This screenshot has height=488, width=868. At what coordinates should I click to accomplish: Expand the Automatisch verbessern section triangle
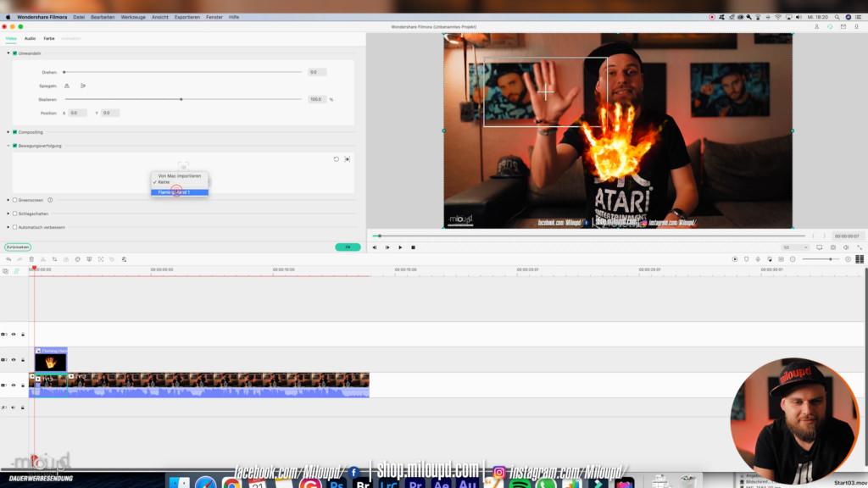(8, 227)
